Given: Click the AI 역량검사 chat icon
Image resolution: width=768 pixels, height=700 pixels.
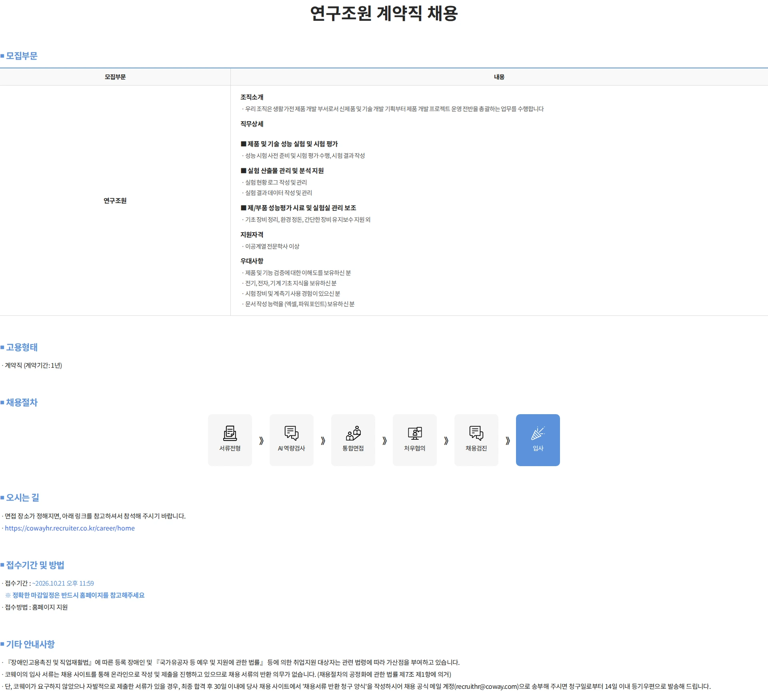Looking at the screenshot, I should point(291,433).
